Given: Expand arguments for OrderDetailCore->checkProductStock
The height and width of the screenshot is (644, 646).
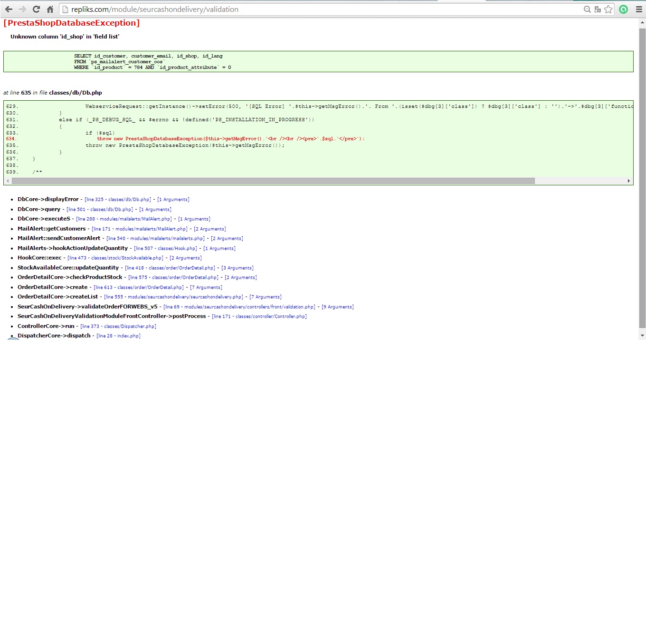Looking at the screenshot, I should pos(241,278).
